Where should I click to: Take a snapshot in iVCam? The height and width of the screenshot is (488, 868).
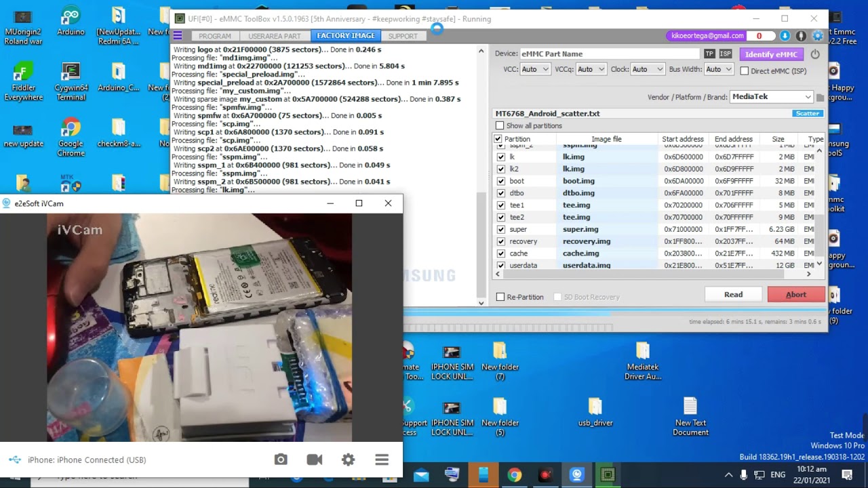[281, 460]
